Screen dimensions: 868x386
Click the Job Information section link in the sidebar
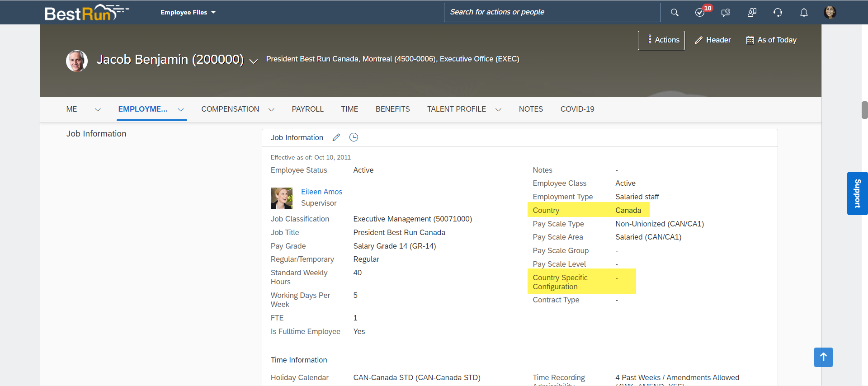pos(96,134)
